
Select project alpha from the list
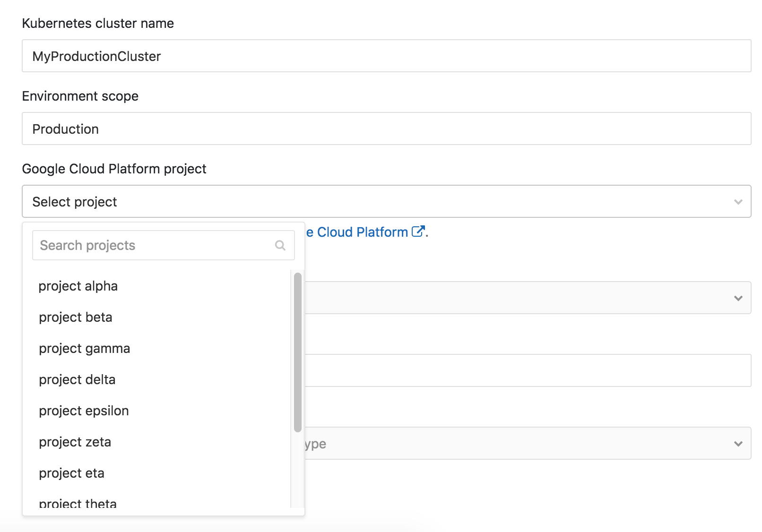pyautogui.click(x=78, y=286)
